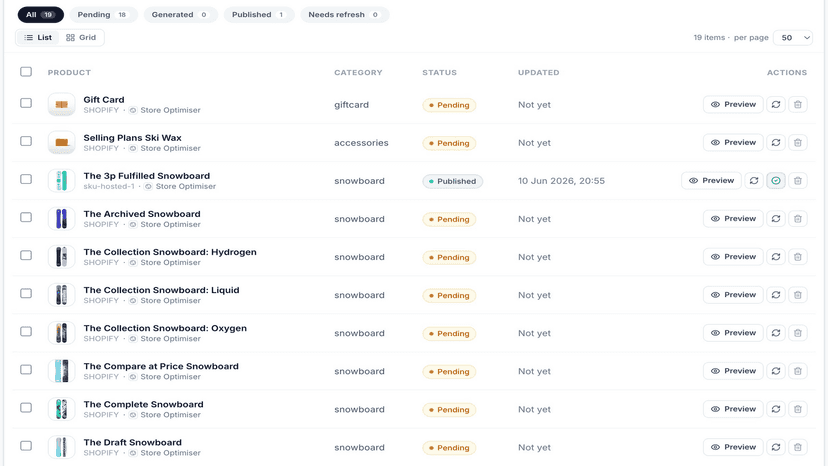Screen dimensions: 828x466
Task: Toggle the select-all products checkbox
Action: point(26,71)
